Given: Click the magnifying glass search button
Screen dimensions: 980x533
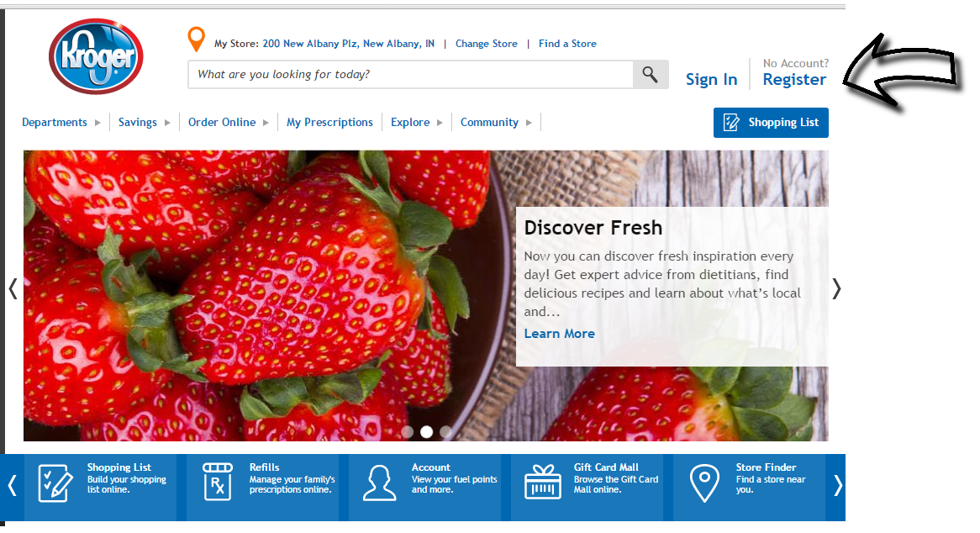Looking at the screenshot, I should [650, 74].
